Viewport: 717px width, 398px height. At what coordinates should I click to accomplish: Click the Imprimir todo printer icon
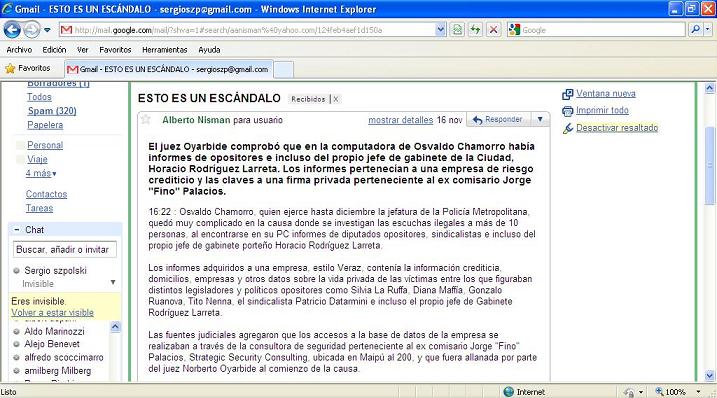pos(567,111)
